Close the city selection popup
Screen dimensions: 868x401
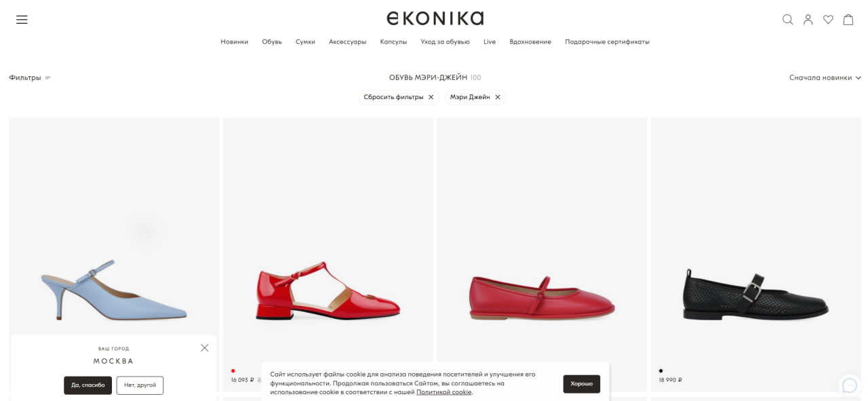tap(205, 347)
